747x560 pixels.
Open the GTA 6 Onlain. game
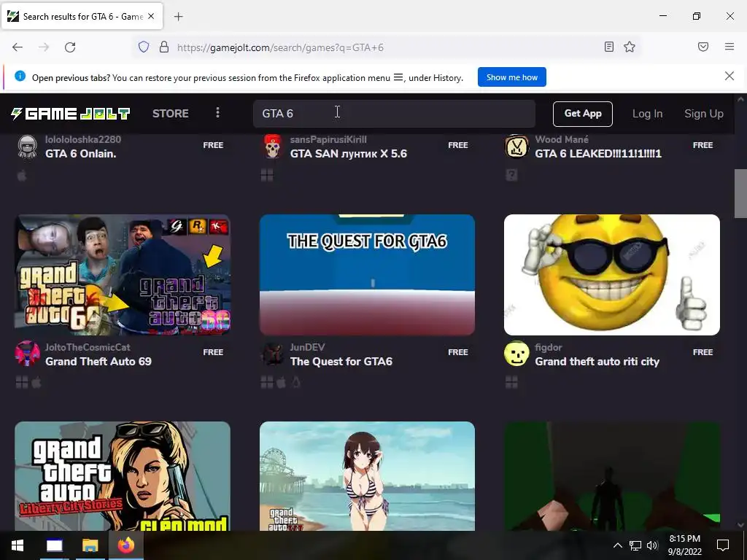click(80, 154)
